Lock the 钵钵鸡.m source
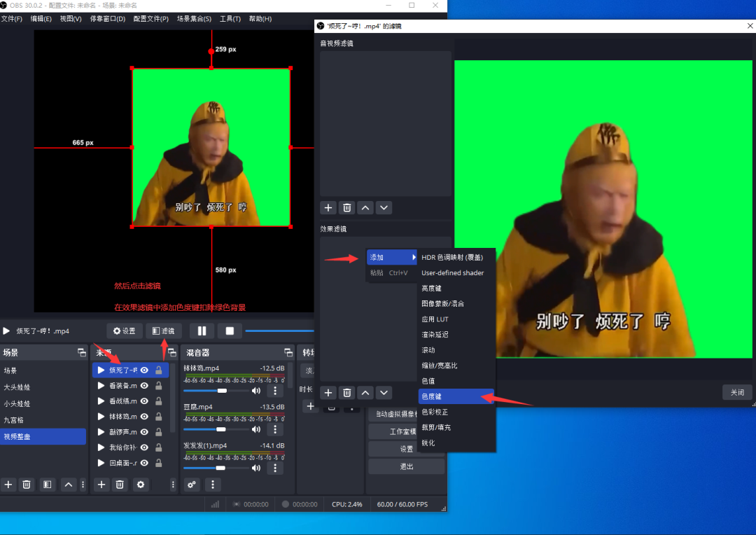The width and height of the screenshot is (756, 535). pos(158,417)
